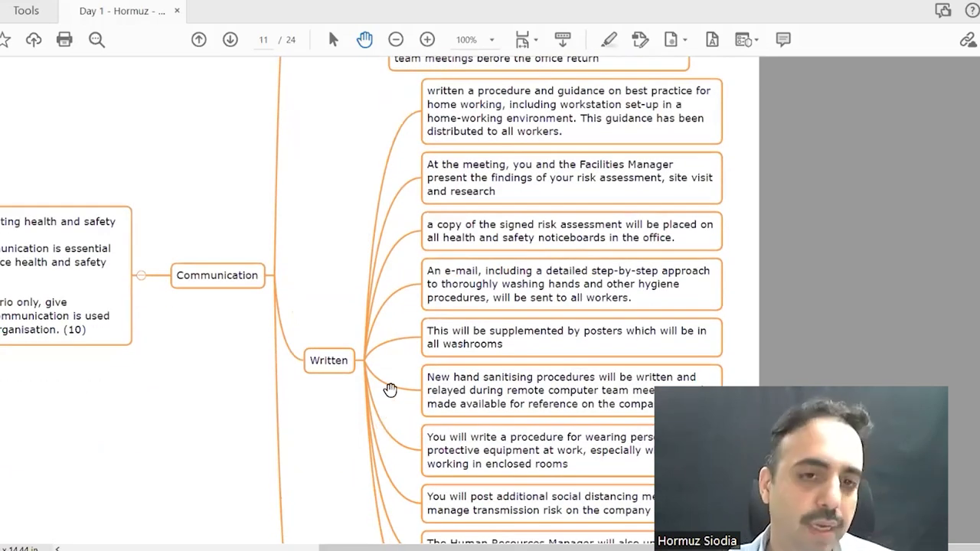980x551 pixels.
Task: Open help with the question mark icon
Action: tap(972, 11)
